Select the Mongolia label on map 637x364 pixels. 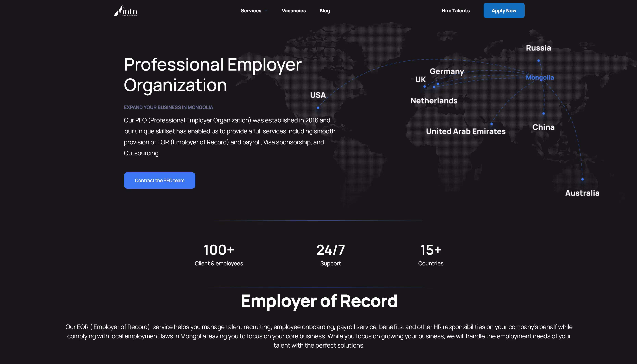click(x=540, y=78)
